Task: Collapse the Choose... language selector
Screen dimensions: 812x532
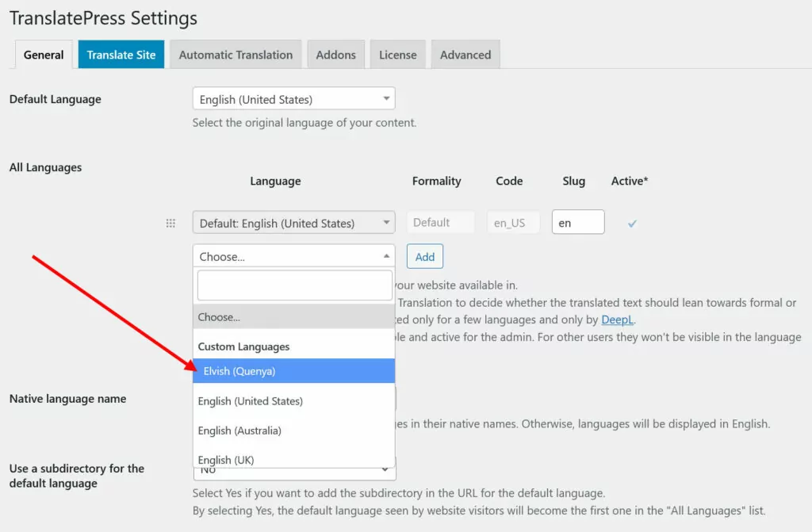Action: (293, 256)
